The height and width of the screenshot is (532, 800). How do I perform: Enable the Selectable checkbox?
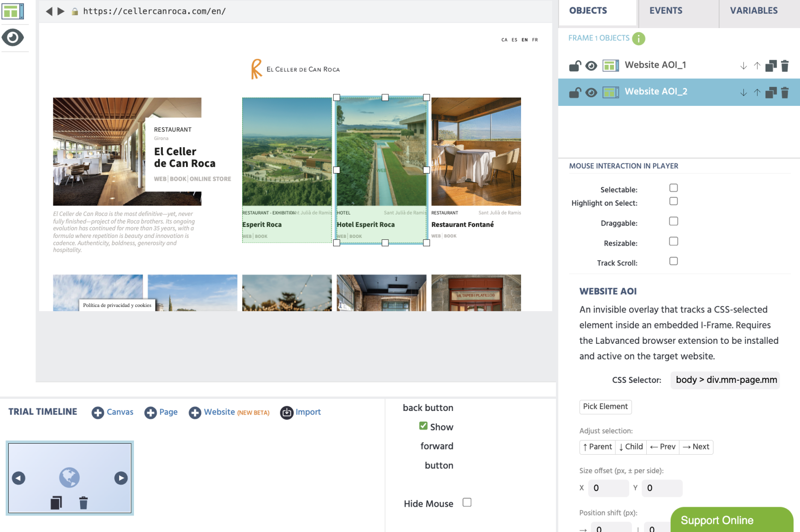[673, 188]
